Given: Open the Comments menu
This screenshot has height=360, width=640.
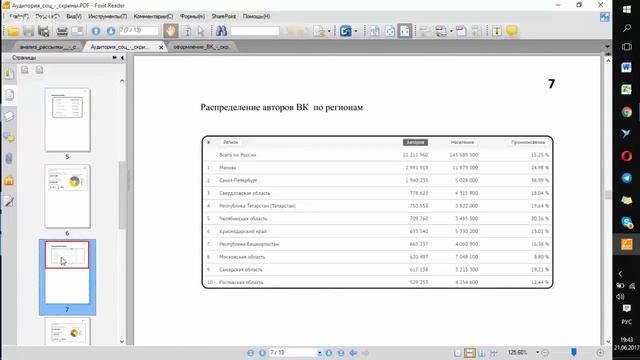Looking at the screenshot, I should (x=153, y=16).
